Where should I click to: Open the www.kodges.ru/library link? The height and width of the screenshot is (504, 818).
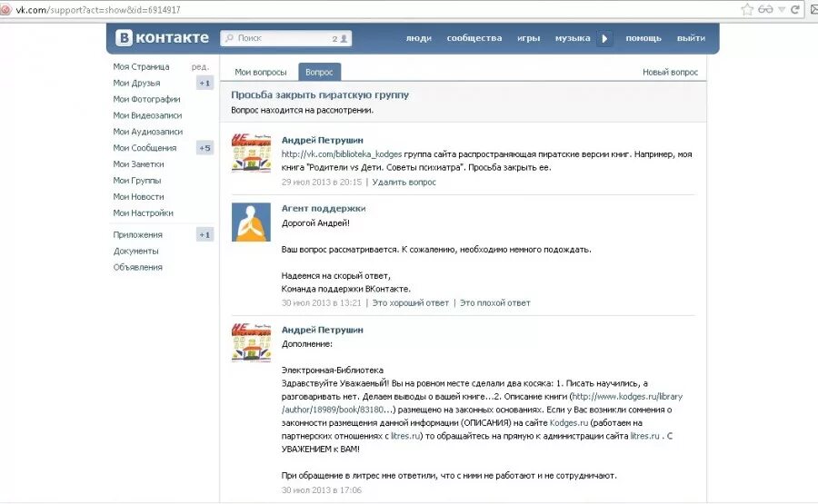pyautogui.click(x=627, y=397)
